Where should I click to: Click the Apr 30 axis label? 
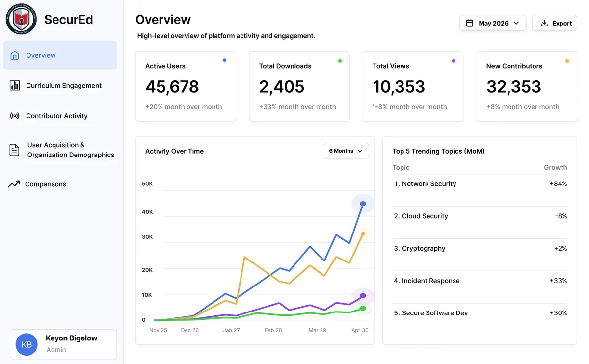click(360, 330)
